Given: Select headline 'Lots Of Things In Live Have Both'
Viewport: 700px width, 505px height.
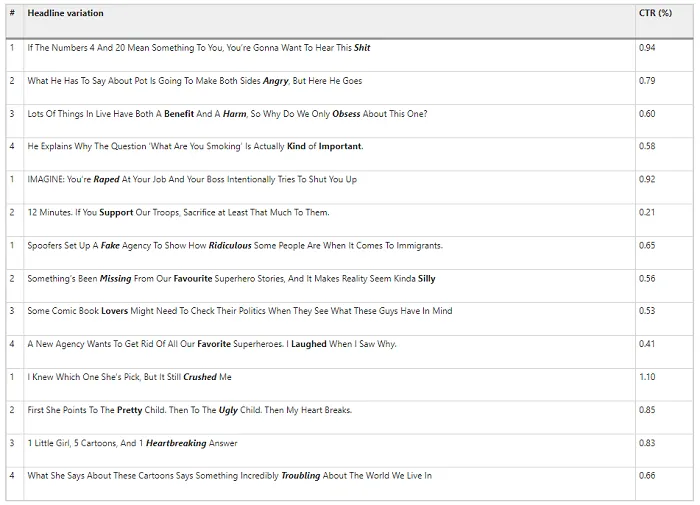Looking at the screenshot, I should tap(227, 114).
